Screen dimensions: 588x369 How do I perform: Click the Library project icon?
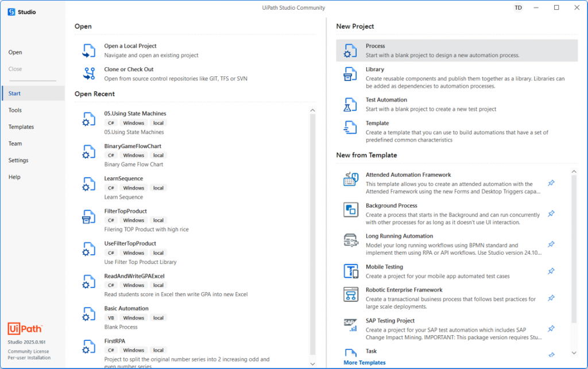point(350,74)
